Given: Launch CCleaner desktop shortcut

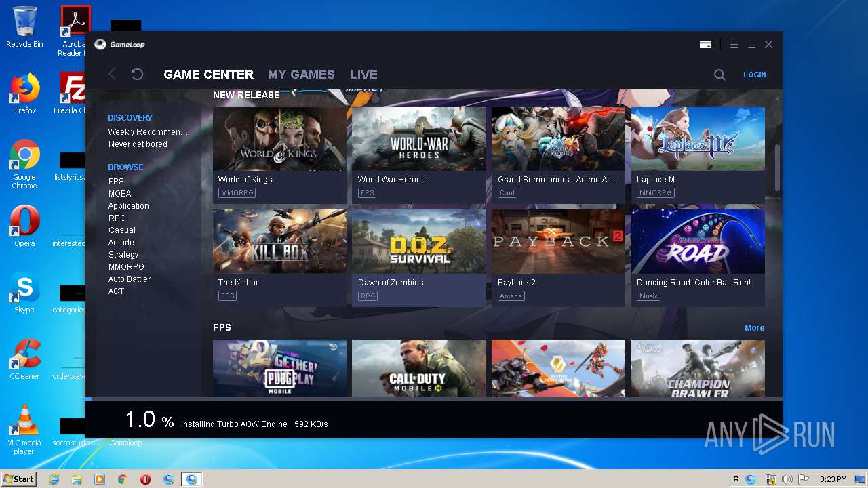Looking at the screenshot, I should [24, 359].
